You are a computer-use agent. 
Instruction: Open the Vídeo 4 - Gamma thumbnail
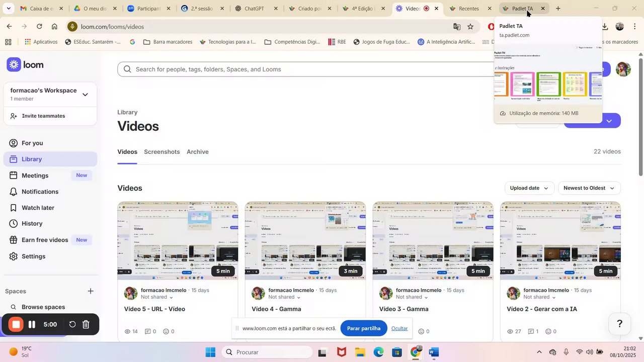click(305, 241)
